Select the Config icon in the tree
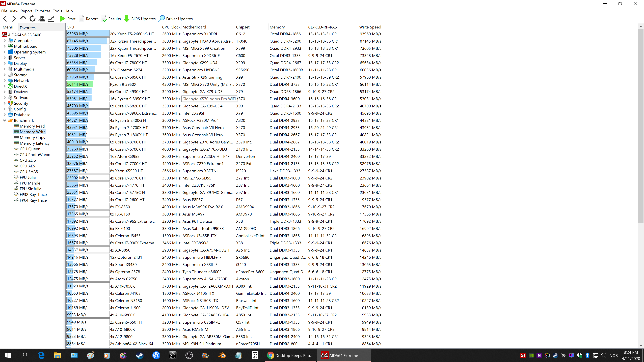Viewport: 644px width, 362px height. [10, 109]
